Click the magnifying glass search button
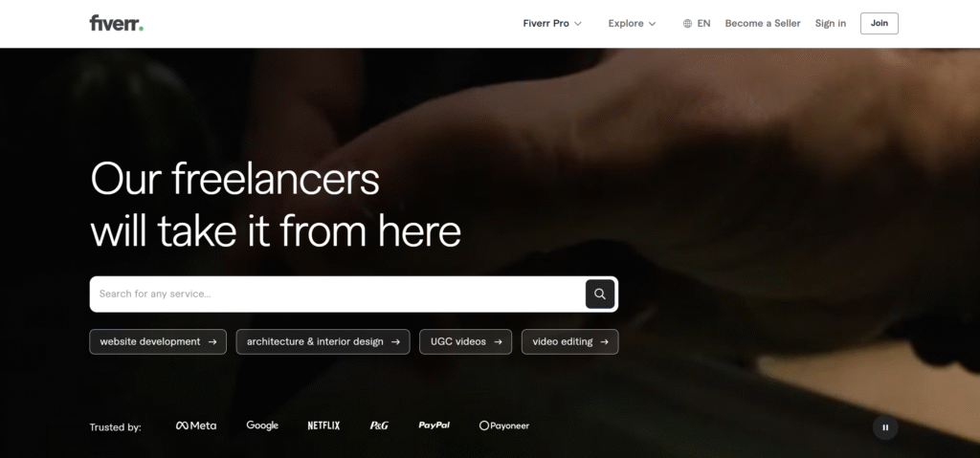The image size is (980, 458). click(x=600, y=294)
